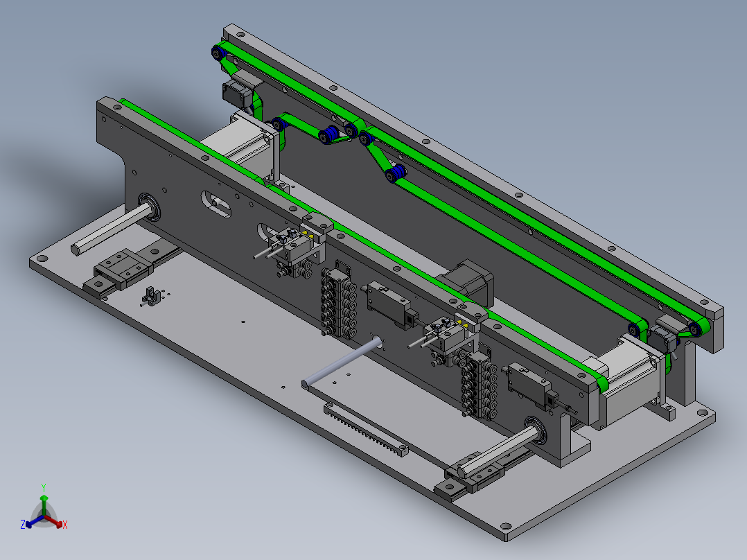Click the green Y axis of the triad
This screenshot has height=560, width=747.
coord(44,503)
